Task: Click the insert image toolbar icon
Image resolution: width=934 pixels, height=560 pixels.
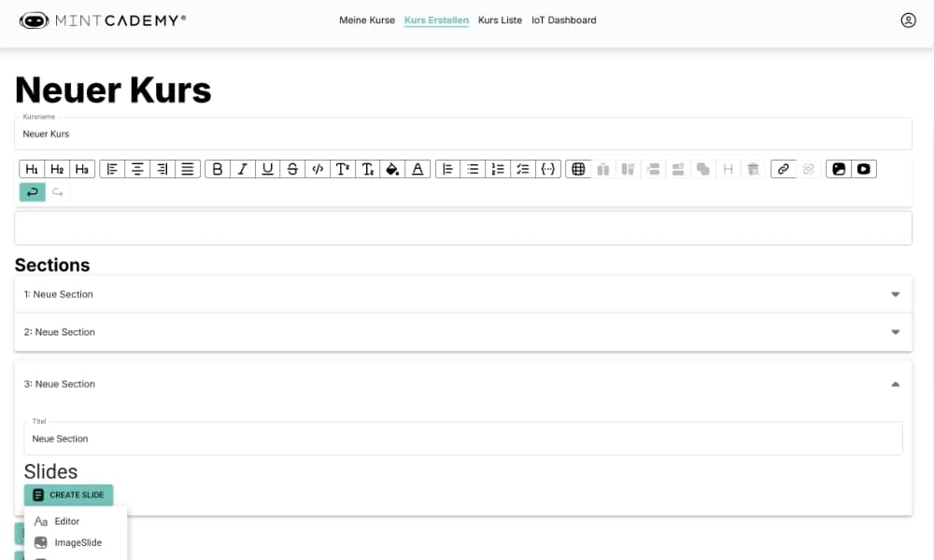Action: pyautogui.click(x=839, y=169)
